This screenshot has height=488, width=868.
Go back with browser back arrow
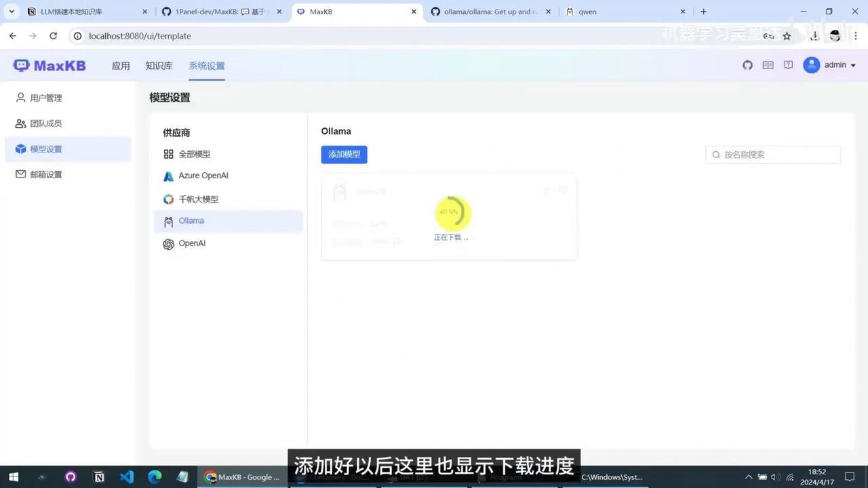(13, 36)
